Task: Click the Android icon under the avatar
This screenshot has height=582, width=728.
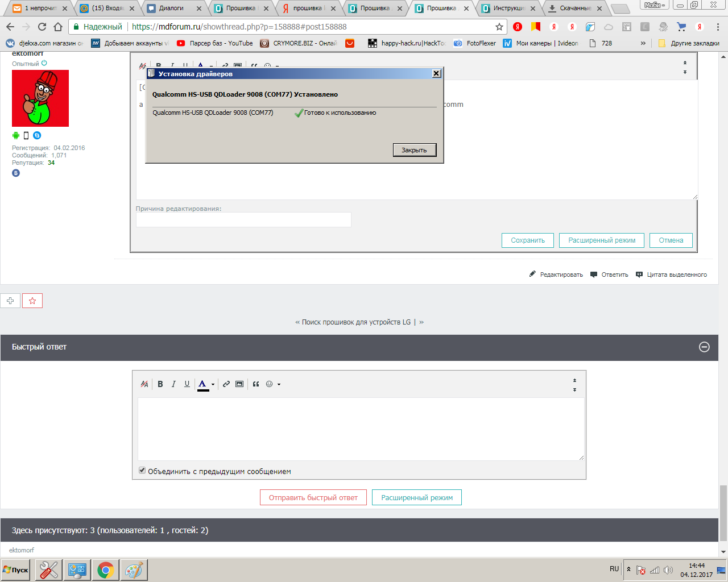Action: (x=16, y=135)
